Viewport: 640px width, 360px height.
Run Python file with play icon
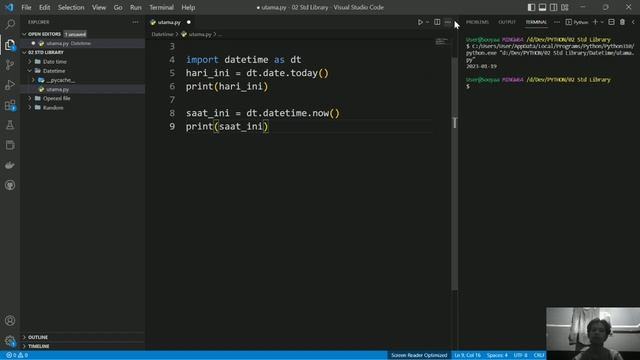pos(420,22)
